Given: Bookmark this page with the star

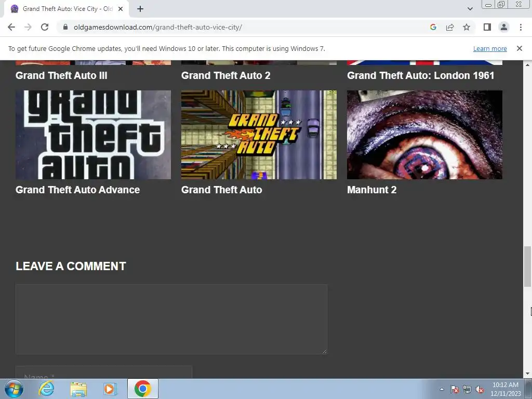Looking at the screenshot, I should coord(467,27).
